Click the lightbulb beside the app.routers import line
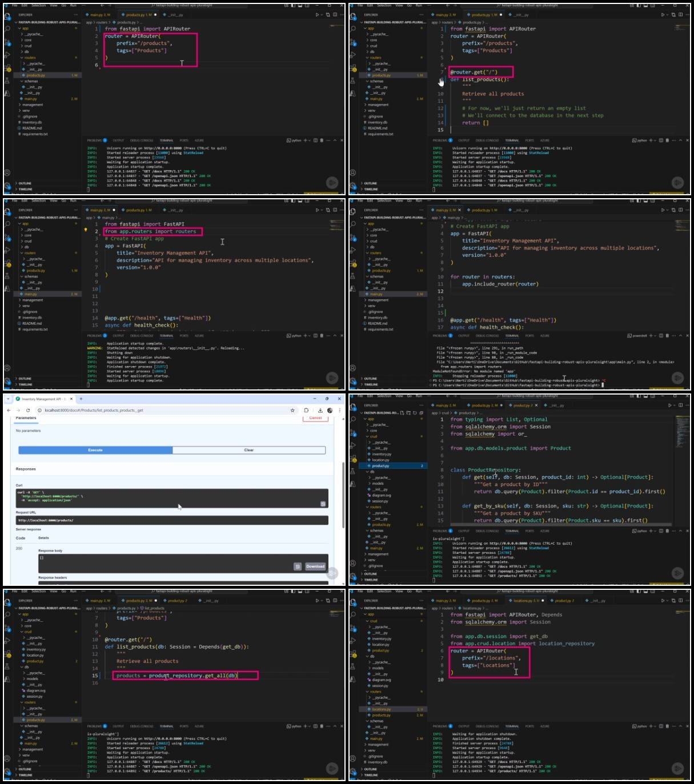 coord(86,230)
